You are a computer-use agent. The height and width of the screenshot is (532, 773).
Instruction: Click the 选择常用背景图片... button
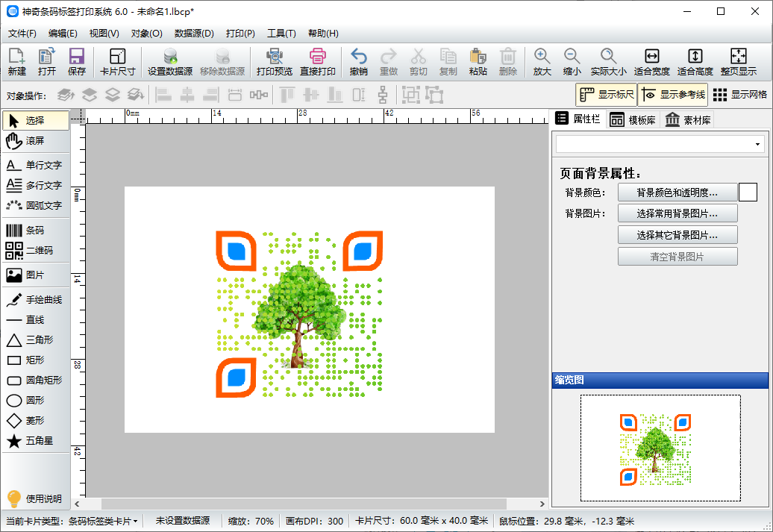[677, 213]
